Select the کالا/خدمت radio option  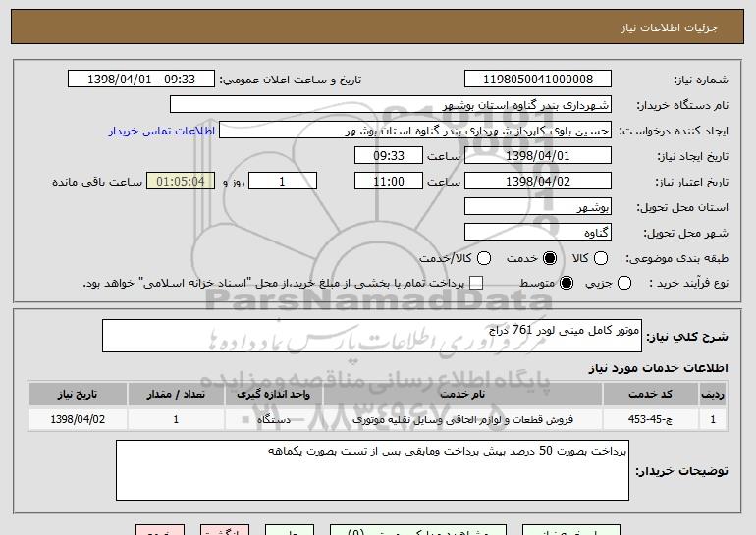484,258
